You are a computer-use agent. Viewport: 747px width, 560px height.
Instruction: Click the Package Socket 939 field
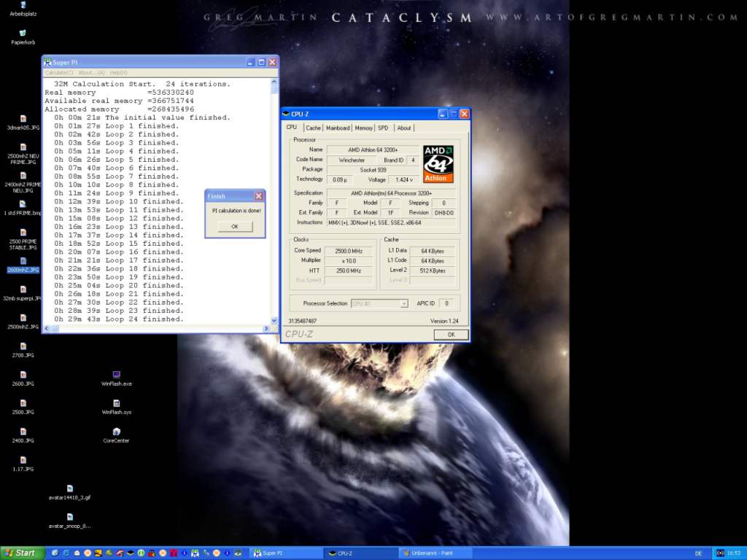(373, 170)
